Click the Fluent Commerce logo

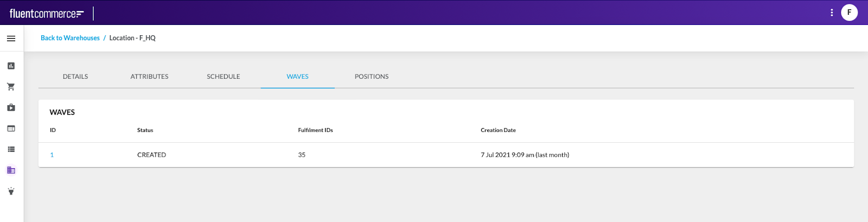(x=47, y=14)
